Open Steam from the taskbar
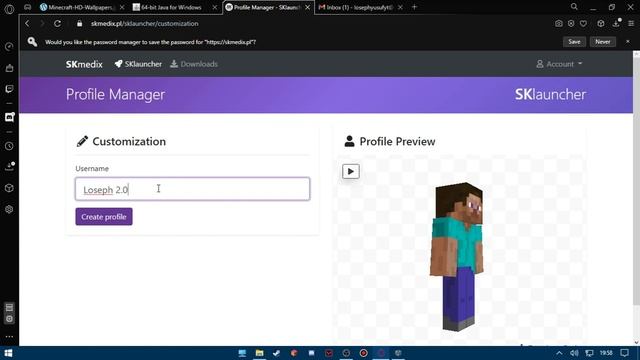This screenshot has height=360, width=640. point(276,353)
